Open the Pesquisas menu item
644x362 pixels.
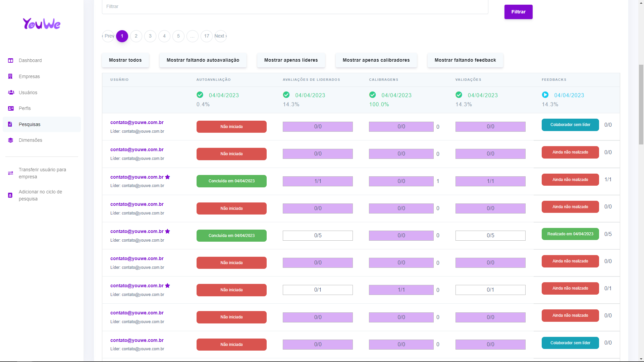pos(30,124)
